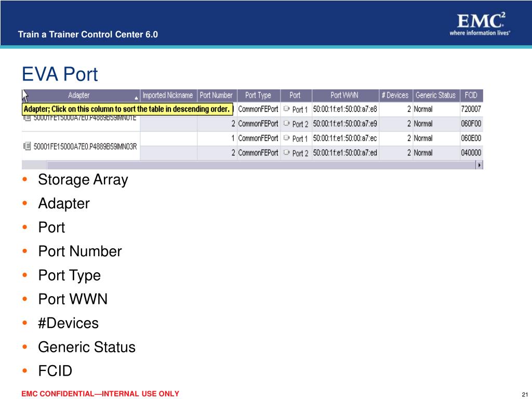
Task: Click the Port WWN 50:00:1f:e1:50:00:a7:ec cell
Action: (x=345, y=138)
